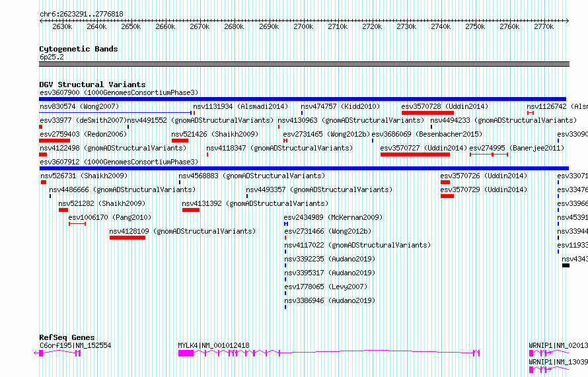This screenshot has height=377, width=588.
Task: Click nsv4128109 red variant bar
Action: [x=128, y=238]
